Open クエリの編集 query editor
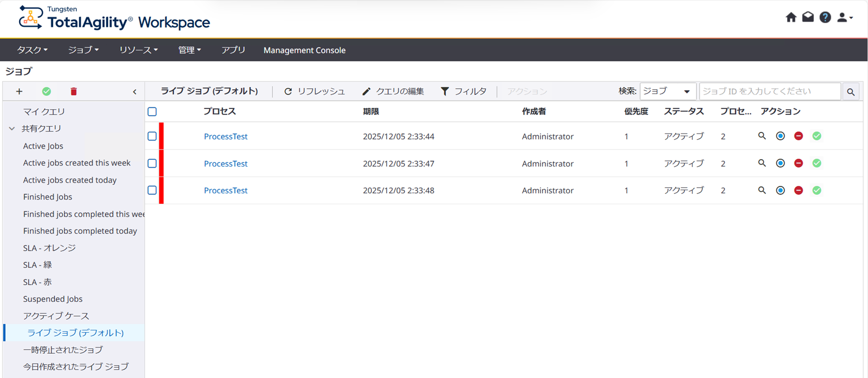Screen dimensions: 868x378 click(x=393, y=91)
